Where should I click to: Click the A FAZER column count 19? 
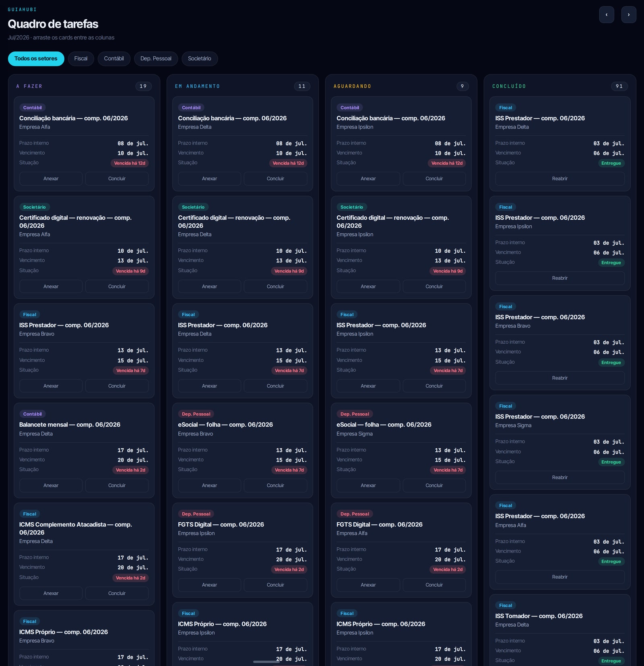[x=143, y=86]
